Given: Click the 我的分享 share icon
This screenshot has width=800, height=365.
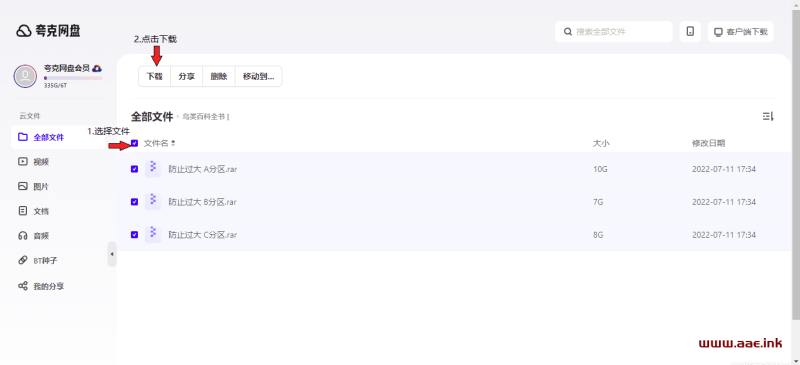Looking at the screenshot, I should (x=22, y=286).
